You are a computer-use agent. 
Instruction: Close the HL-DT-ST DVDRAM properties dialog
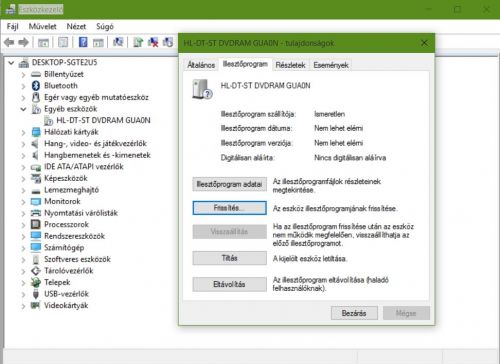pyautogui.click(x=424, y=43)
